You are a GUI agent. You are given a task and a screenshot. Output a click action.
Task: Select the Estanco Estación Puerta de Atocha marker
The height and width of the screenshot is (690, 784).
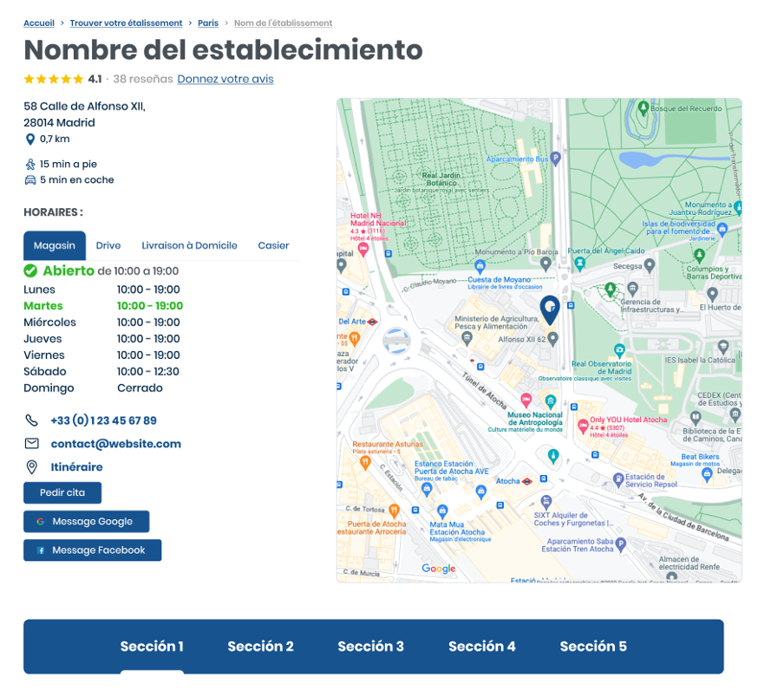(427, 489)
